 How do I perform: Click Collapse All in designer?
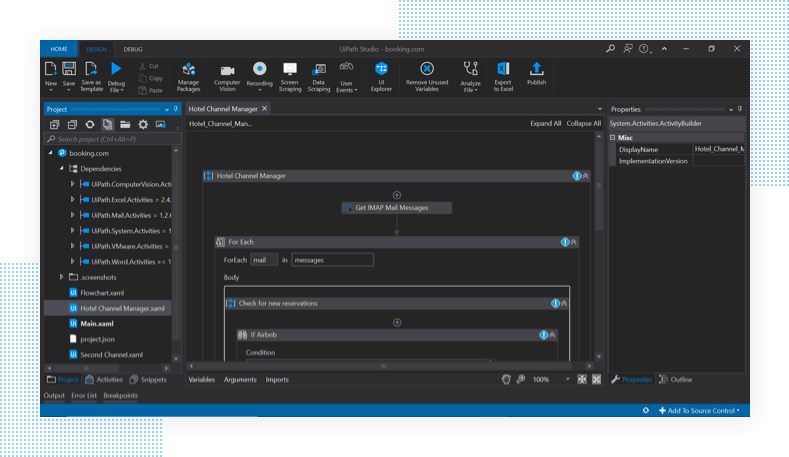point(584,123)
